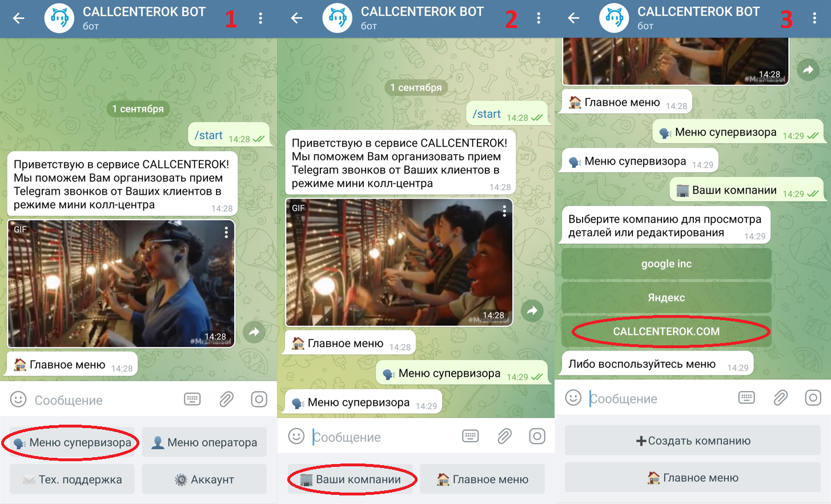831x504 pixels.
Task: Open 'CALLCENTEROK BOT' title in first header
Action: [144, 12]
